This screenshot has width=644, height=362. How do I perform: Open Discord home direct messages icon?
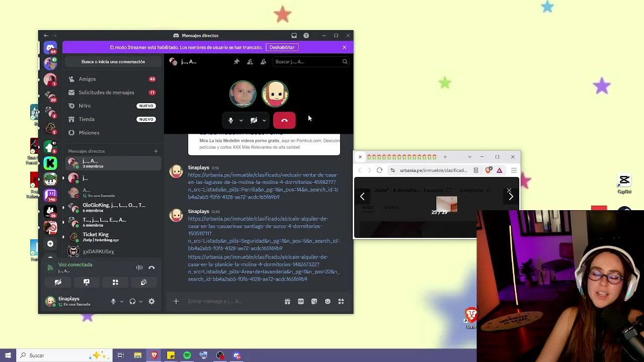(x=50, y=48)
